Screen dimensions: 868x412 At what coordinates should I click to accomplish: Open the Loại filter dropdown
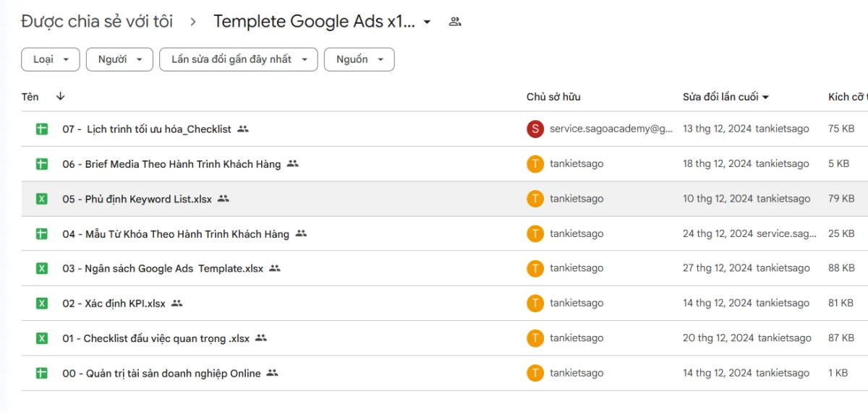point(51,59)
